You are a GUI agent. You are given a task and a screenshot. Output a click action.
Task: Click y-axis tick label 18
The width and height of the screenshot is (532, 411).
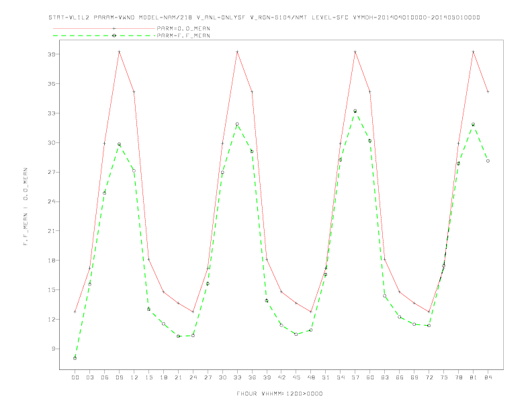click(52, 261)
